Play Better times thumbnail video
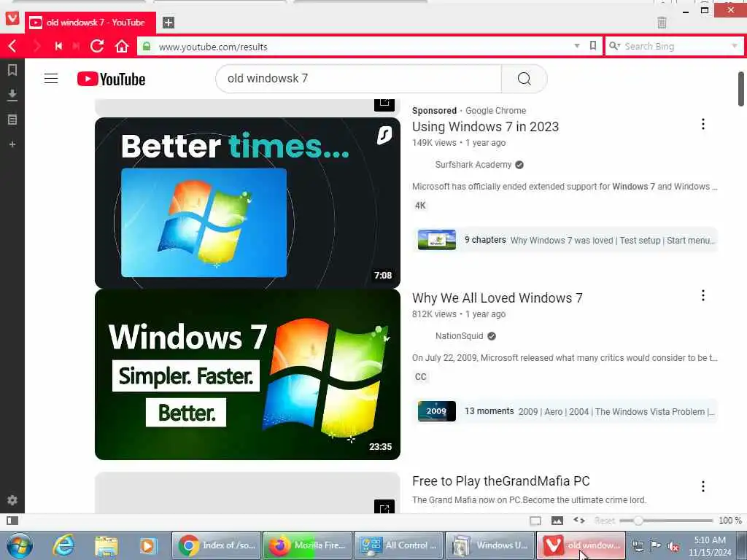This screenshot has height=560, width=747. pos(247,203)
